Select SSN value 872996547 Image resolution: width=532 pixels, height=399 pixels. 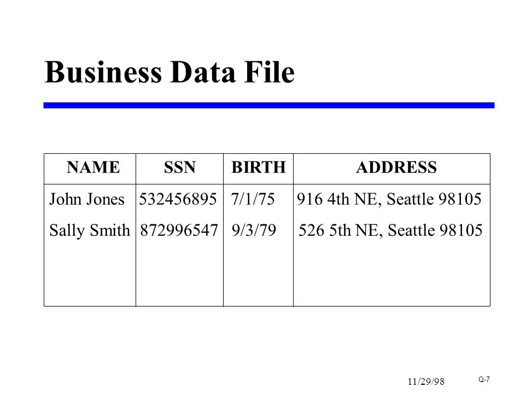click(179, 230)
